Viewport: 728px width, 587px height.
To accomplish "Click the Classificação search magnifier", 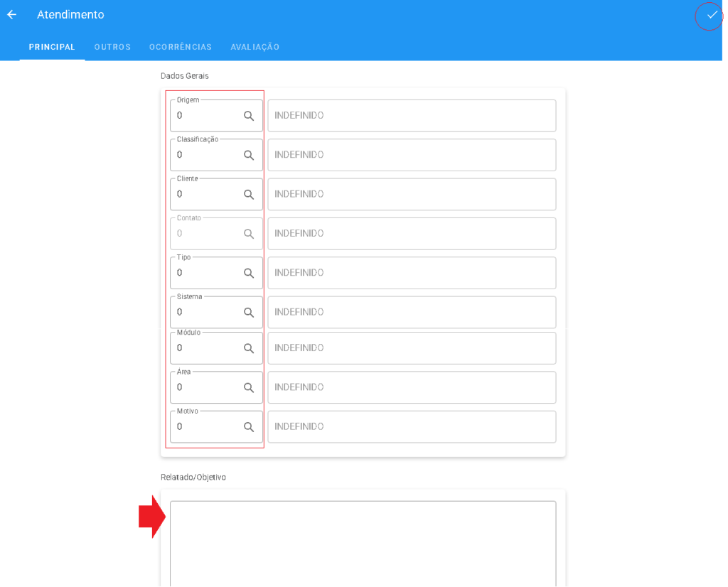I will [249, 155].
